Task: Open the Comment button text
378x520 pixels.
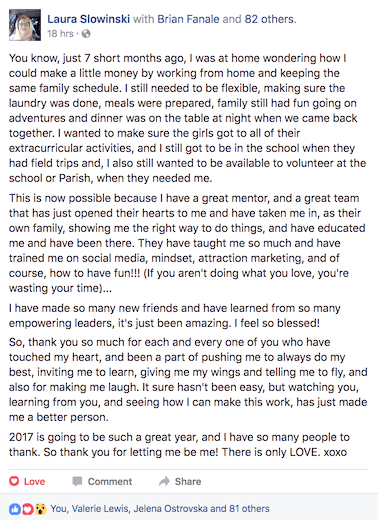Action: [110, 481]
